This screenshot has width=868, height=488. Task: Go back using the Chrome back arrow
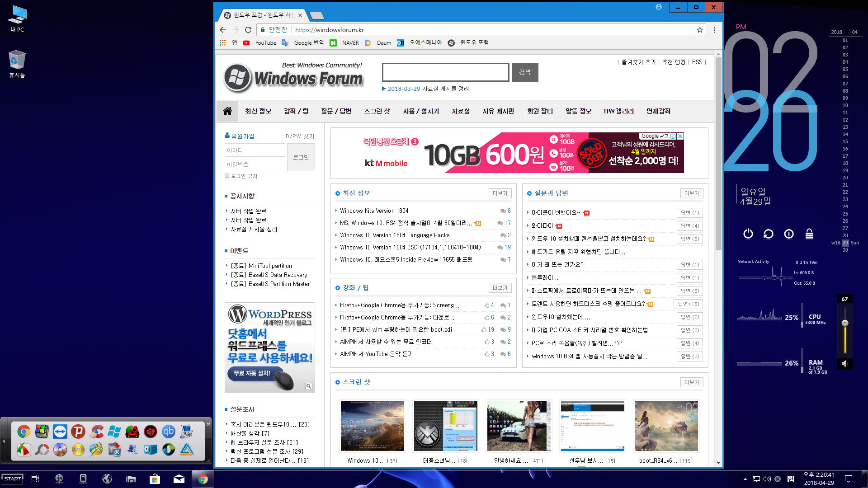click(x=222, y=30)
